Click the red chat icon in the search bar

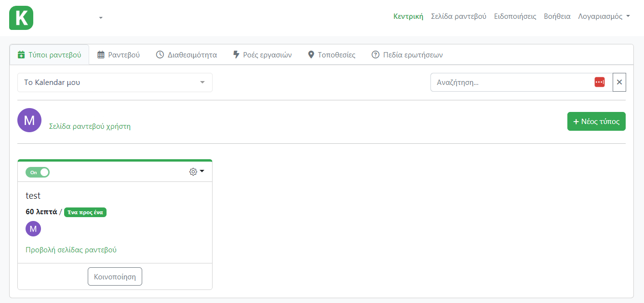(599, 82)
